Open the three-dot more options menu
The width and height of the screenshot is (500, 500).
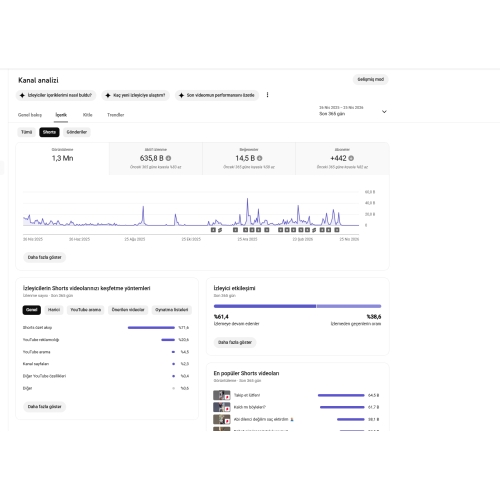[267, 95]
